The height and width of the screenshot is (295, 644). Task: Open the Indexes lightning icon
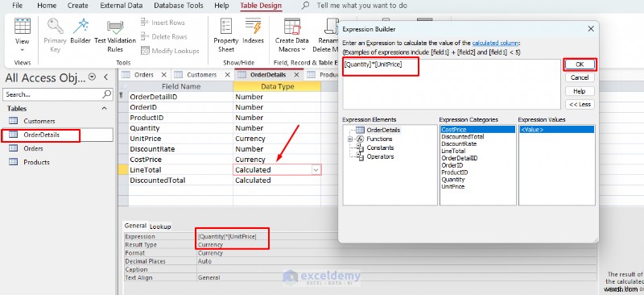[x=253, y=27]
